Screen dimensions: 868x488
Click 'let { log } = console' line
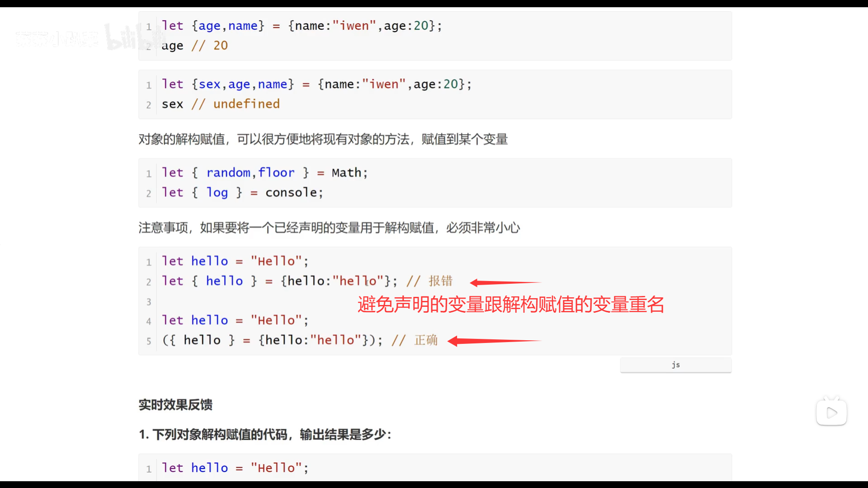pos(242,192)
